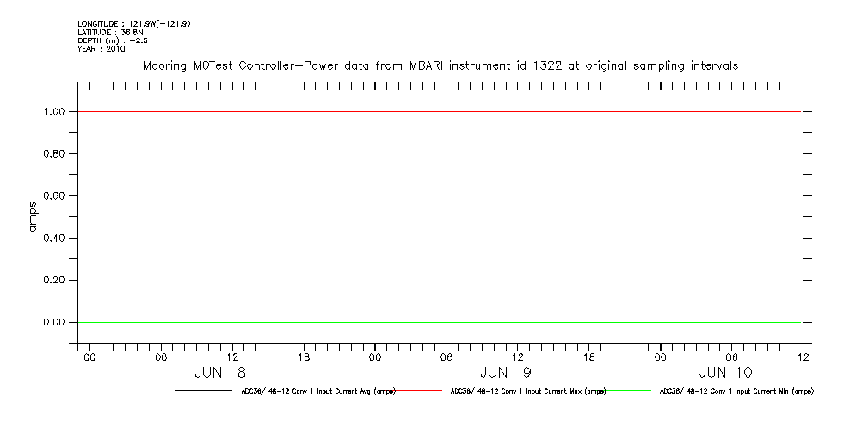
Task: Select the Input Current Max legend entry
Action: (x=527, y=391)
